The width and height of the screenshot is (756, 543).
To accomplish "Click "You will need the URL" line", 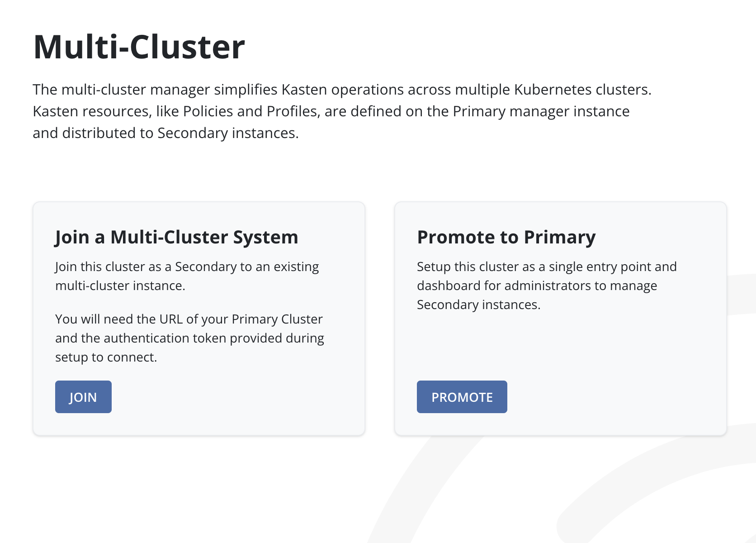I will click(189, 319).
